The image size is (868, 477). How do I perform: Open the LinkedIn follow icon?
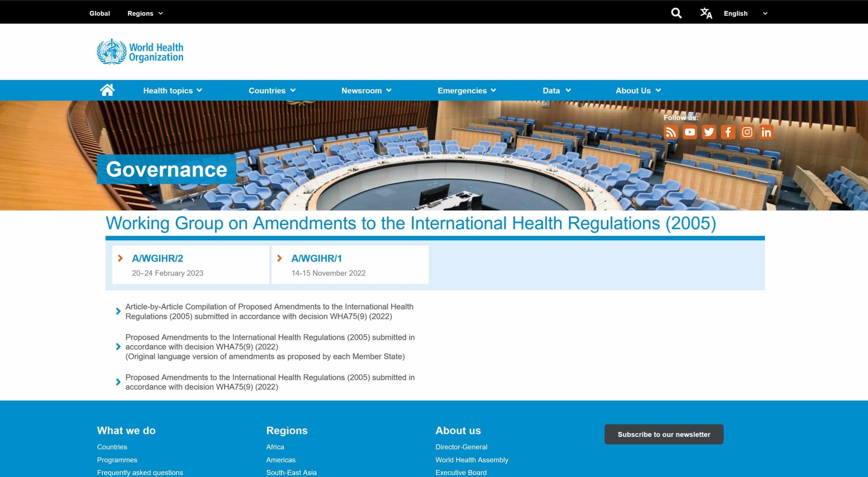click(766, 132)
